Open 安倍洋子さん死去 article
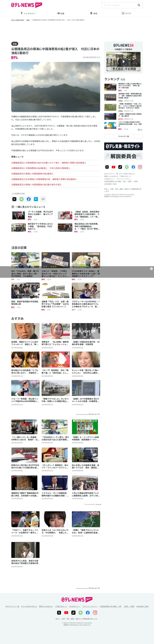154x644 pixels. 25,554
